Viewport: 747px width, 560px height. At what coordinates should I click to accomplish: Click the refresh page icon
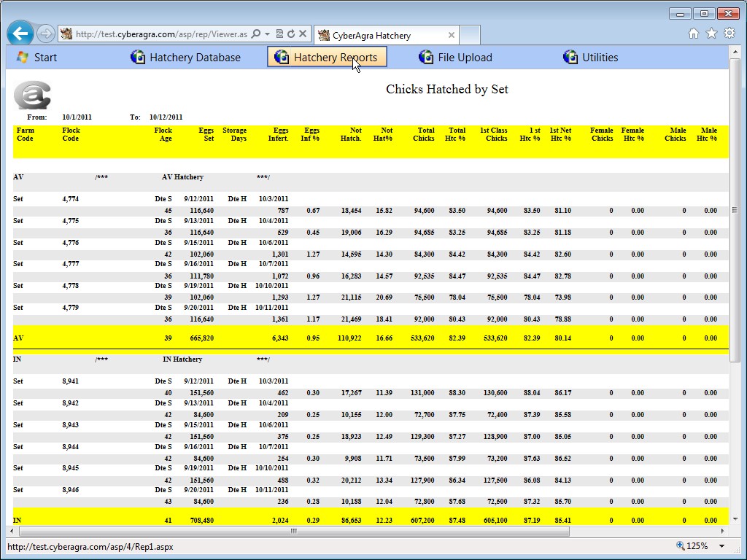[x=291, y=34]
